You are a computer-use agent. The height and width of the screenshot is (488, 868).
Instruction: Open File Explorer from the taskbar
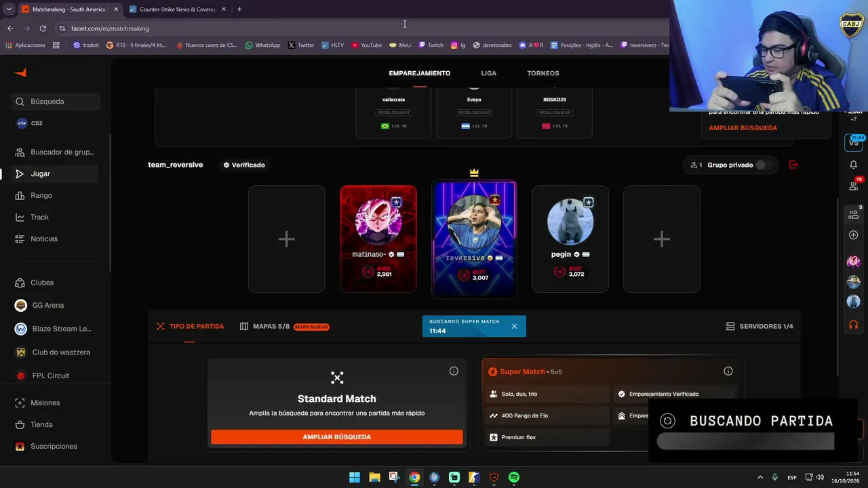pyautogui.click(x=374, y=477)
